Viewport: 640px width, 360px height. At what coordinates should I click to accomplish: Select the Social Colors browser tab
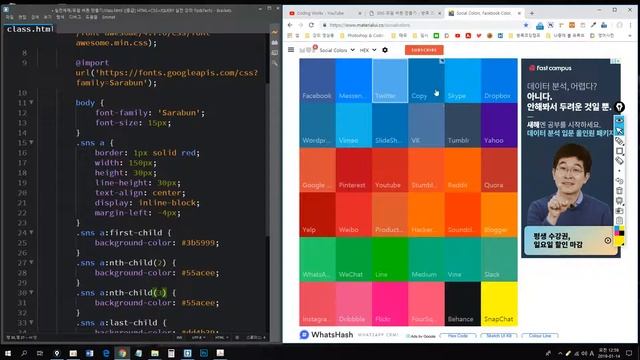[x=484, y=13]
